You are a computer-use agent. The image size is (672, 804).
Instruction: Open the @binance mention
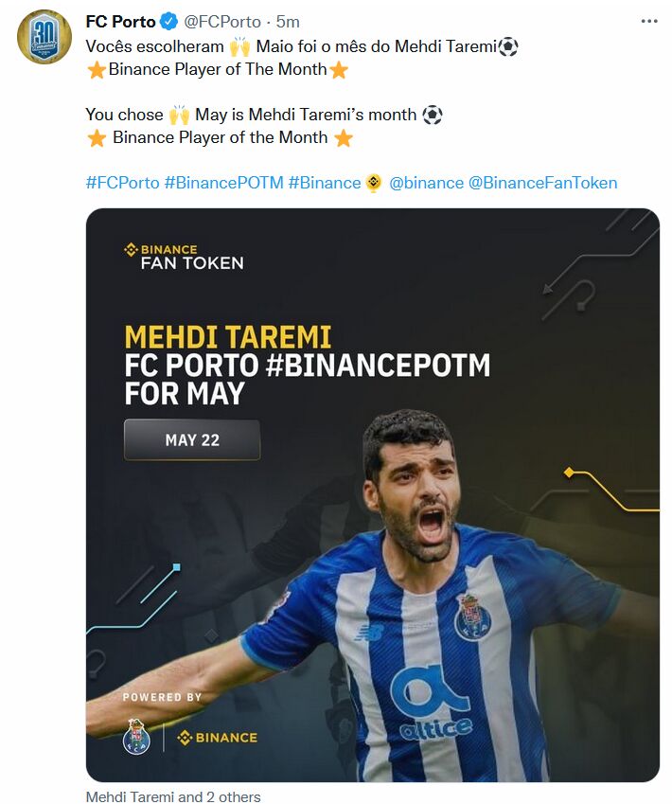click(x=426, y=183)
